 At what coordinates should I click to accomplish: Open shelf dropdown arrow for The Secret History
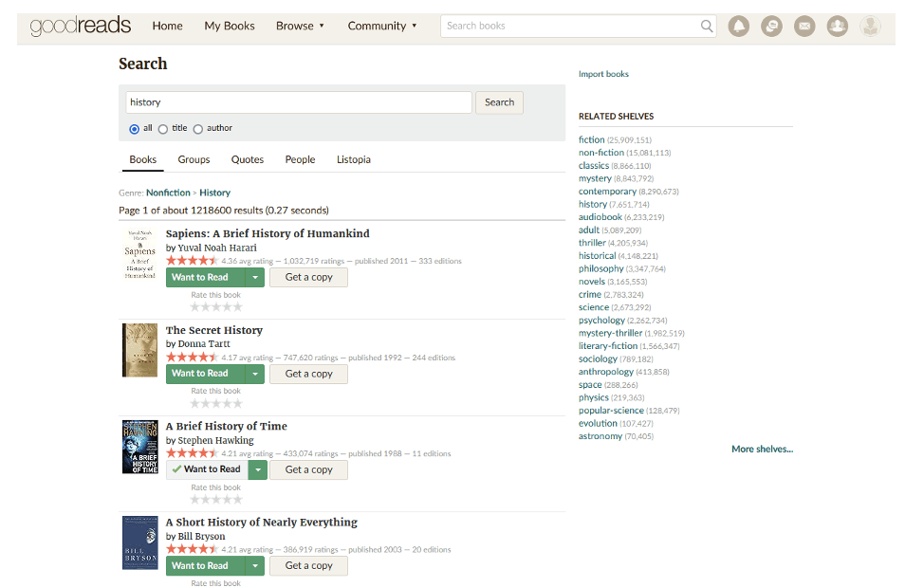254,374
